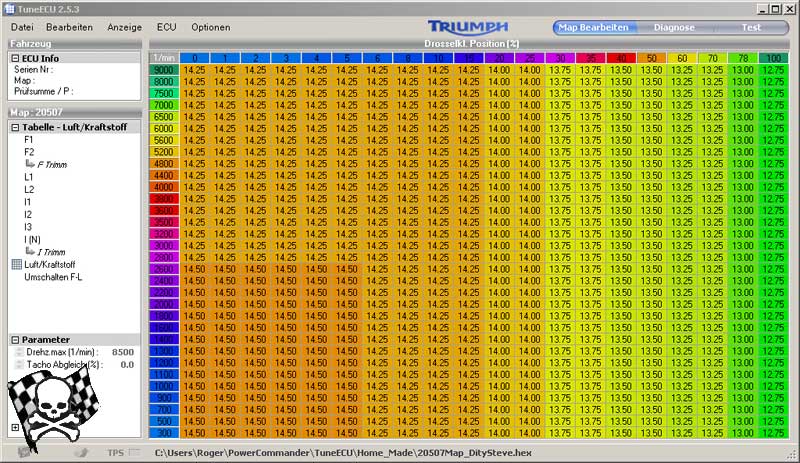Click the arrow icon beside F Trimm
The height and width of the screenshot is (463, 800).
(30, 164)
